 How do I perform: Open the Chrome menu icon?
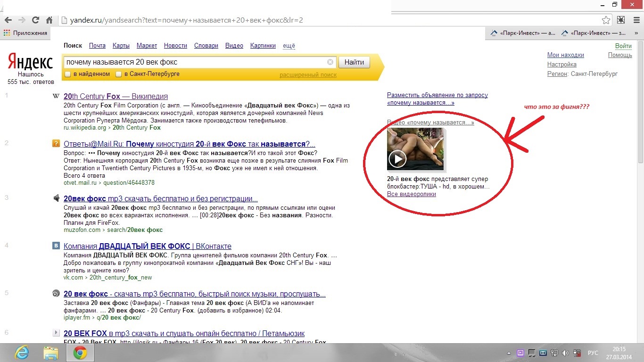(x=635, y=20)
